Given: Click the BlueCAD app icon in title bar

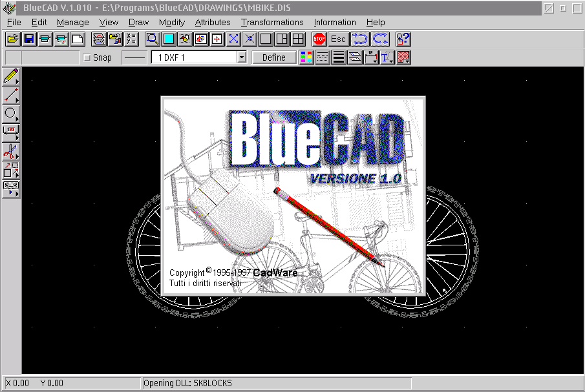Looking at the screenshot, I should pos(10,8).
